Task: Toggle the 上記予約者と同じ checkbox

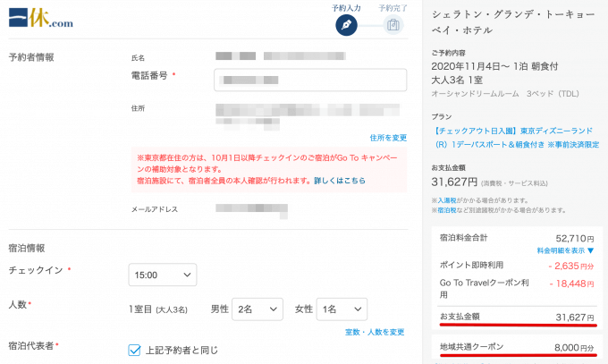Action: click(134, 350)
